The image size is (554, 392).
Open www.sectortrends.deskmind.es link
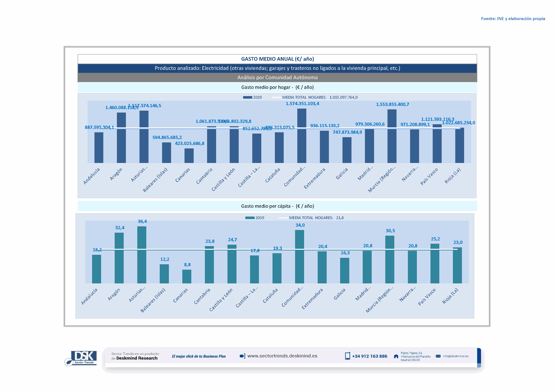282,356
